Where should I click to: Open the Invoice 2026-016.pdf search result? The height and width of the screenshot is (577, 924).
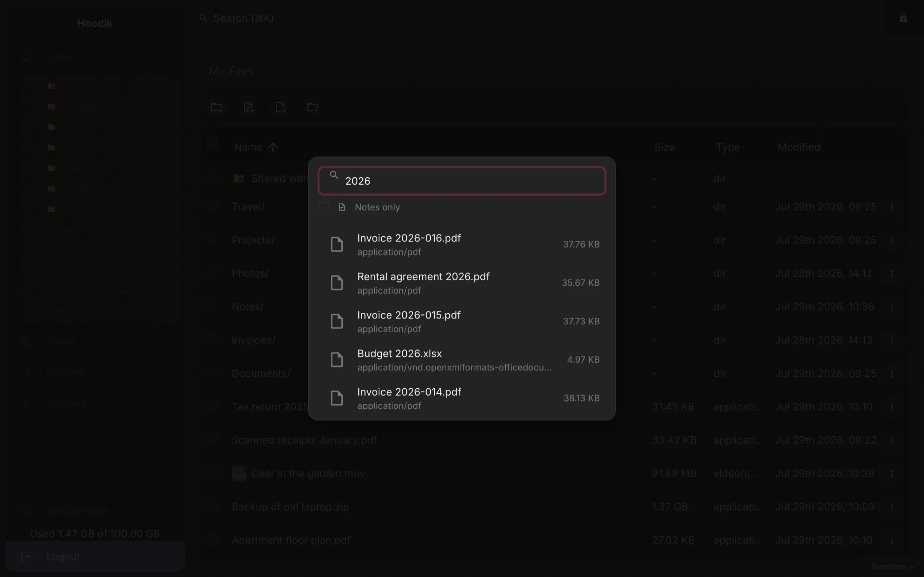[x=462, y=244]
